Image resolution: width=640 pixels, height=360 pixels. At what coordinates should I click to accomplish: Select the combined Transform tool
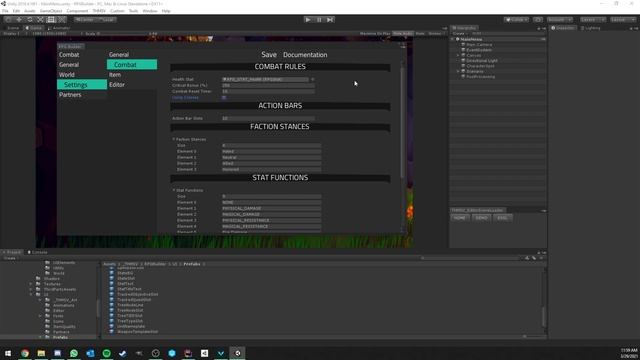click(61, 20)
